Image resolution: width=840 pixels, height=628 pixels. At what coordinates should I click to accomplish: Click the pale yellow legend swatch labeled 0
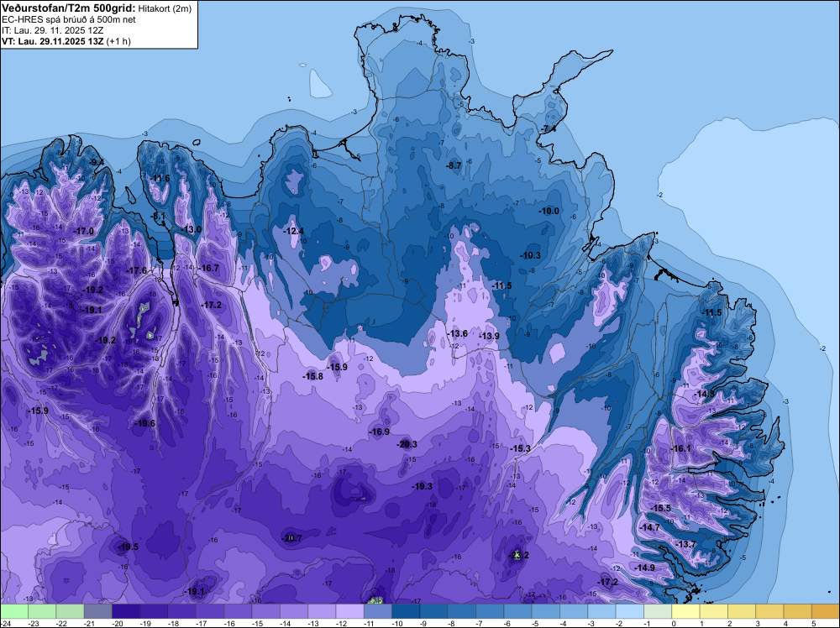pos(685,611)
